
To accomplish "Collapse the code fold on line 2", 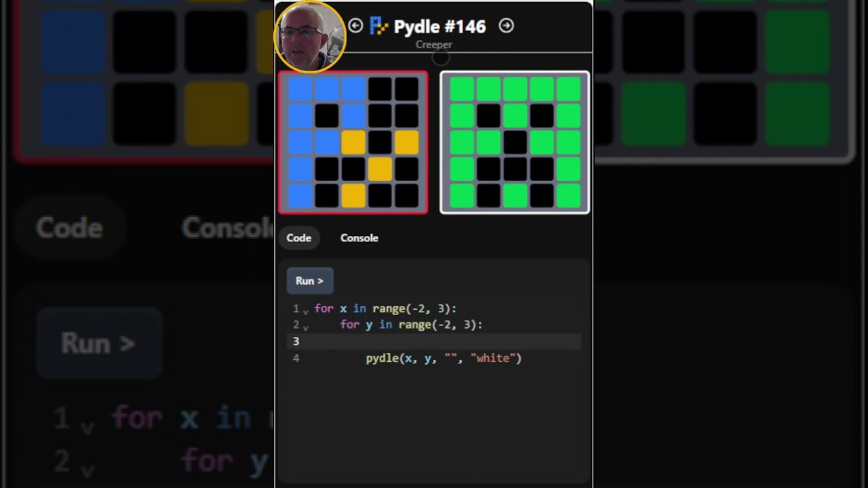I will click(305, 327).
